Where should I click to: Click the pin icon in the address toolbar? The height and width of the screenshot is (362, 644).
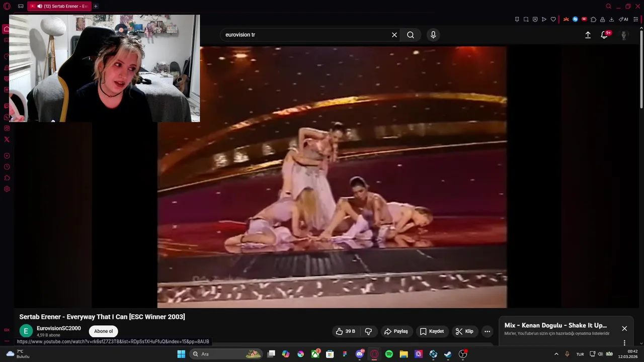point(517,19)
